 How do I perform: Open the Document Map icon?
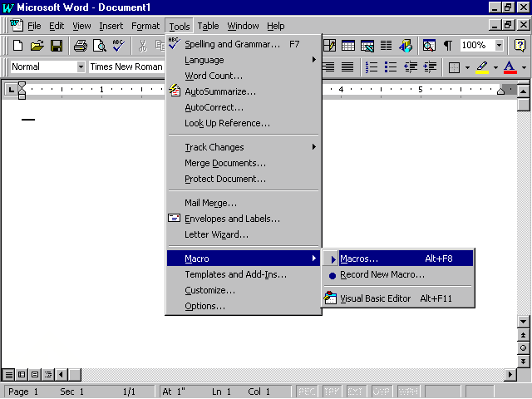[x=429, y=46]
